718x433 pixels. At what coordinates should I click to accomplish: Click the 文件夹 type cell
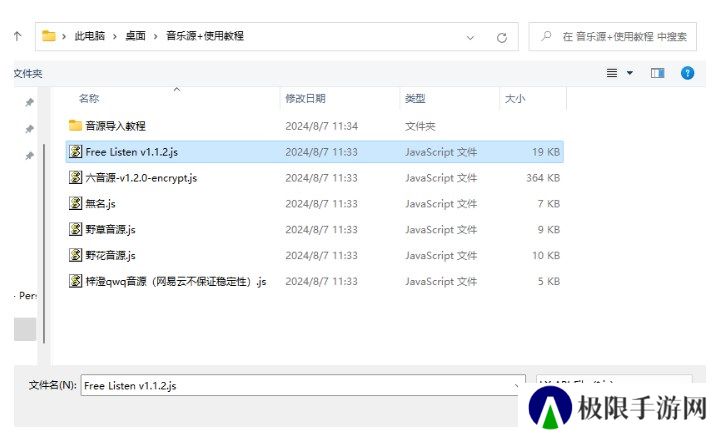420,126
